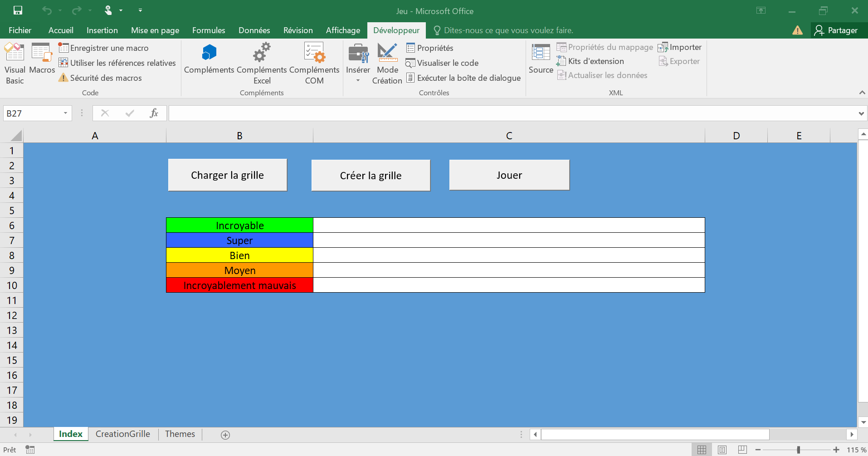868x456 pixels.
Task: Select the red Incroyablement mauvais cell
Action: [239, 285]
